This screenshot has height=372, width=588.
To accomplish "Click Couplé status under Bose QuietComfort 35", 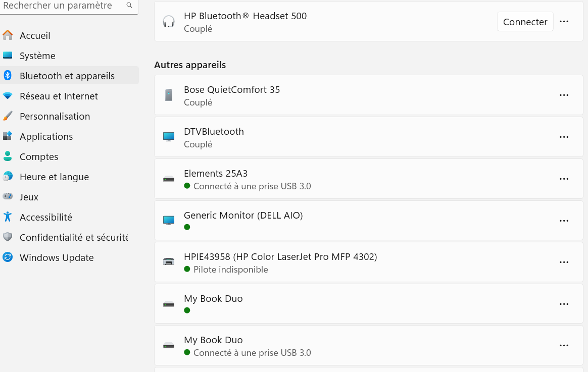I will tap(198, 102).
